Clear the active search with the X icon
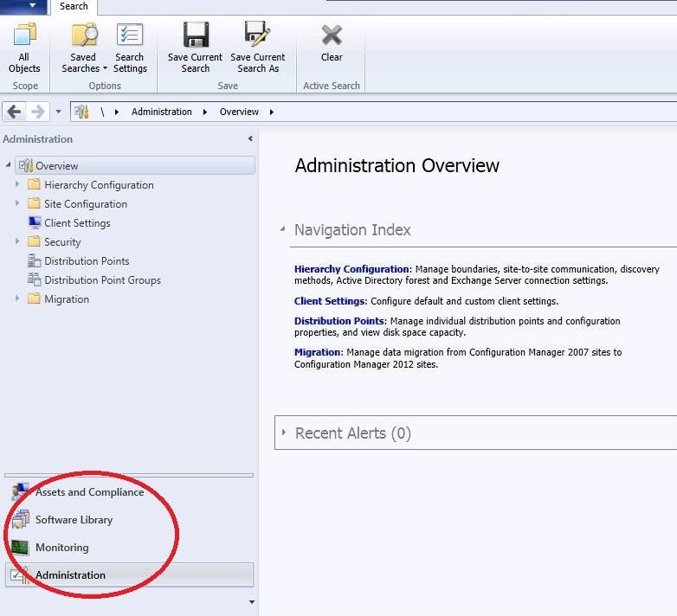The image size is (677, 616). 332,35
